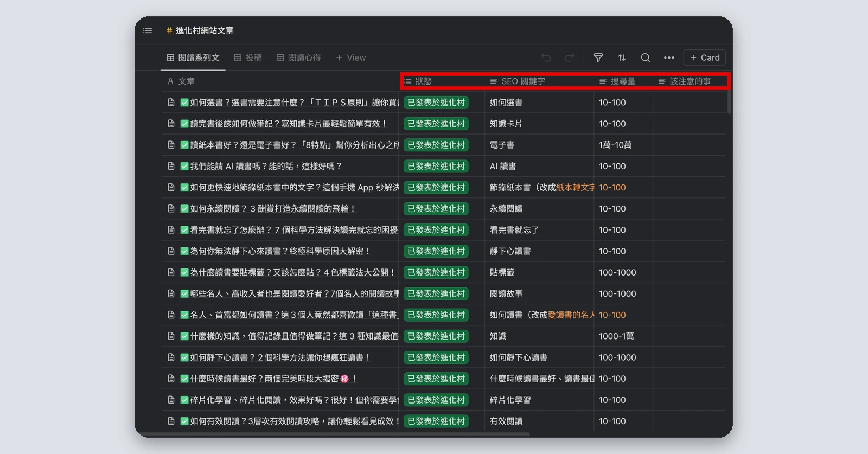
Task: Switch to the 閱讀心得 view tab
Action: click(x=298, y=57)
